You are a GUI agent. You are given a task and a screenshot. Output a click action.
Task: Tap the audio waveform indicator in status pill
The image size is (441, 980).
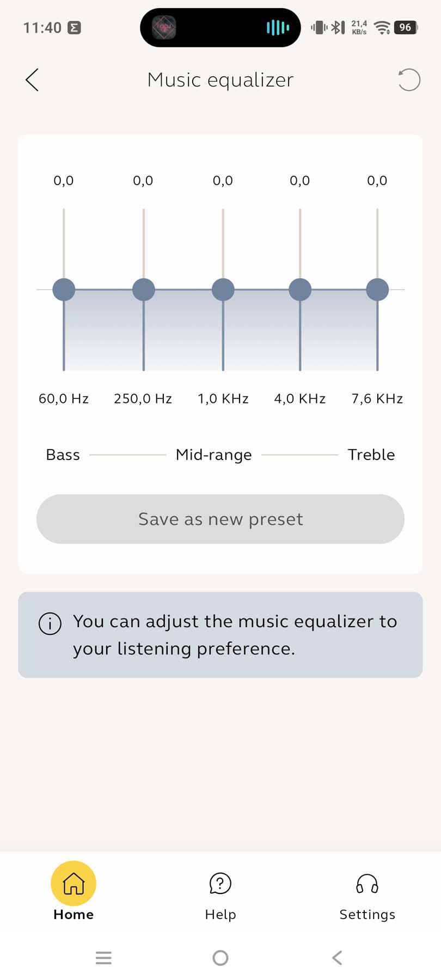(x=278, y=28)
